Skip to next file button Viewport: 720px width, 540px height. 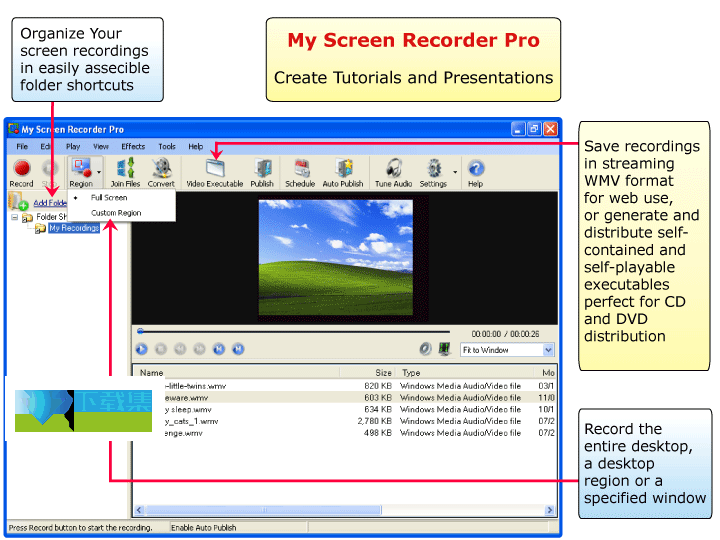(238, 349)
